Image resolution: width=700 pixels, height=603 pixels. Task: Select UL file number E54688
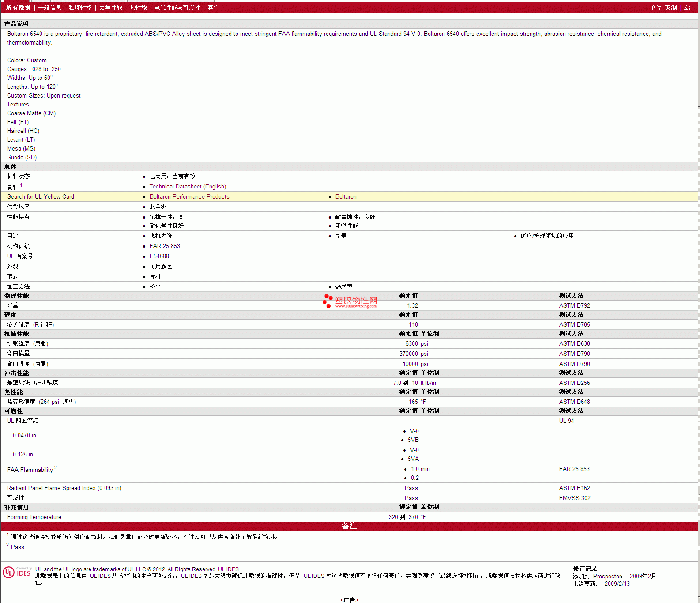point(159,256)
